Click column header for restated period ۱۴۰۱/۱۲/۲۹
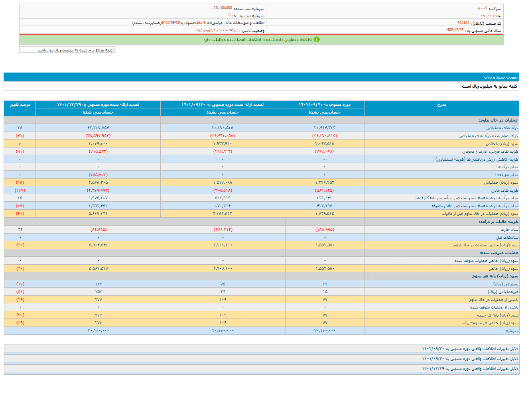The height and width of the screenshot is (405, 532). click(98, 104)
